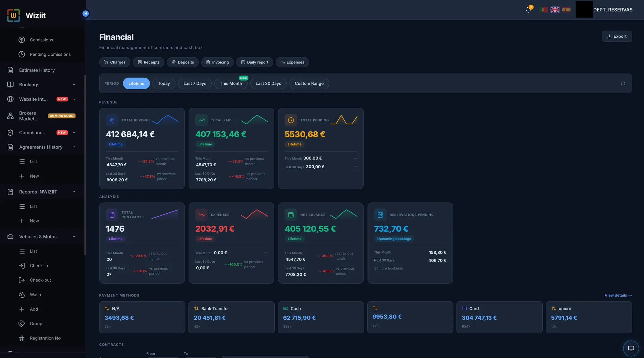This screenshot has width=644, height=358.
Task: Select the Custom Range period
Action: 309,83
